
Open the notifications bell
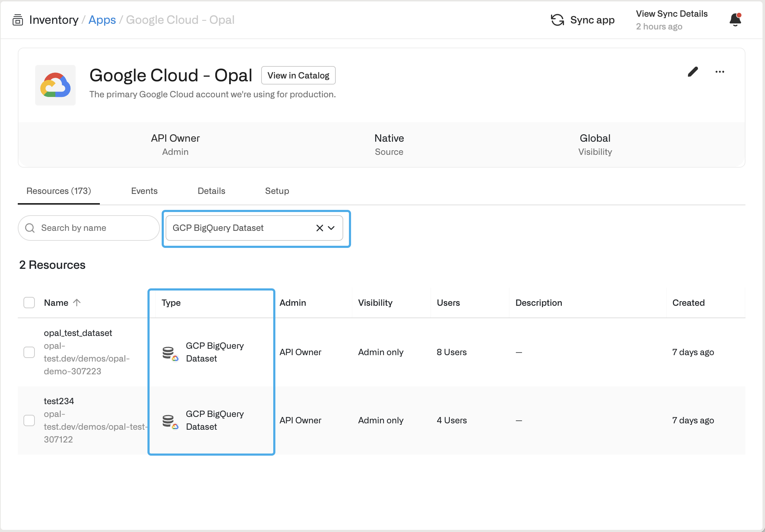[735, 20]
